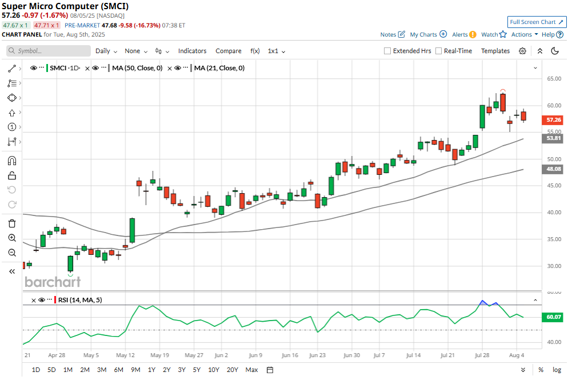Toggle the drawings lock icon
The height and width of the screenshot is (392, 576).
12,175
